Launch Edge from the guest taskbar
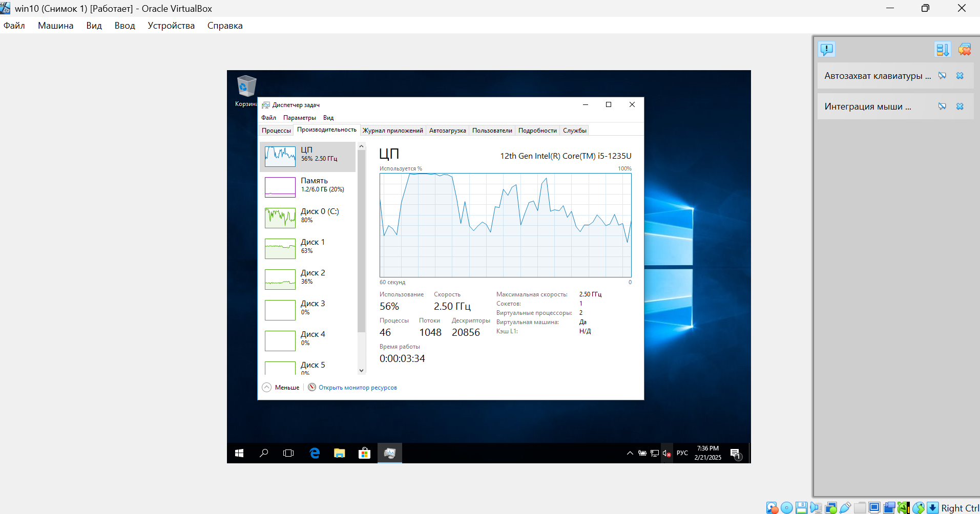This screenshot has width=980, height=514. click(315, 453)
